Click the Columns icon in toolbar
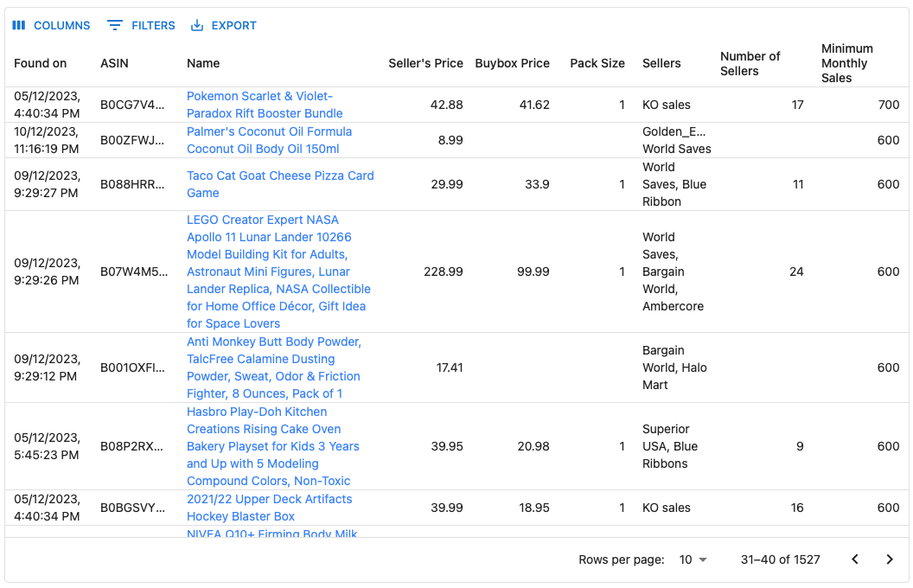Screen dimensions: 913x588 click(x=19, y=26)
